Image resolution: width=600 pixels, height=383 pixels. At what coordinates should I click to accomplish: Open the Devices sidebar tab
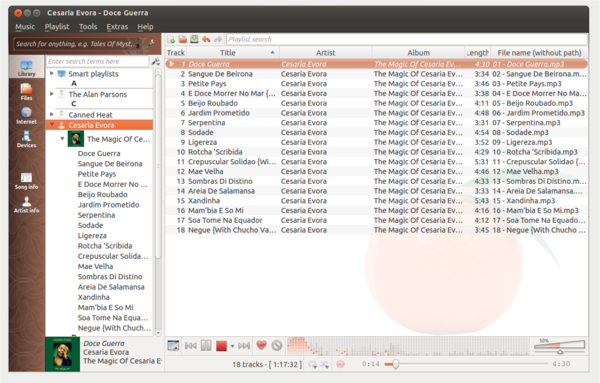pyautogui.click(x=26, y=139)
